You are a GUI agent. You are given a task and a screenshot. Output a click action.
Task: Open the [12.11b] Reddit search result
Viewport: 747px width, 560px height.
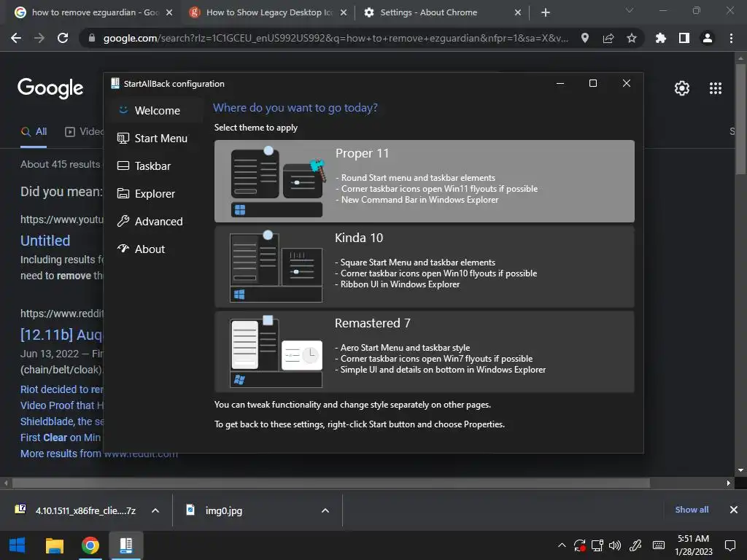(61, 335)
